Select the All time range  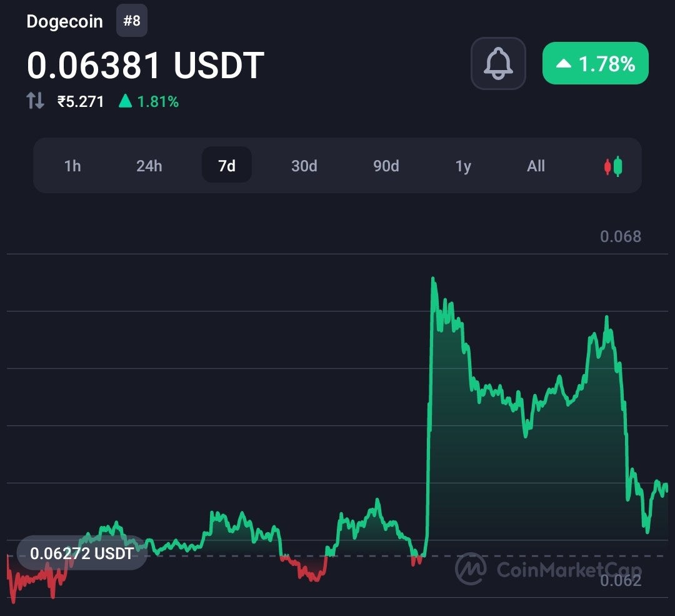[x=536, y=166]
